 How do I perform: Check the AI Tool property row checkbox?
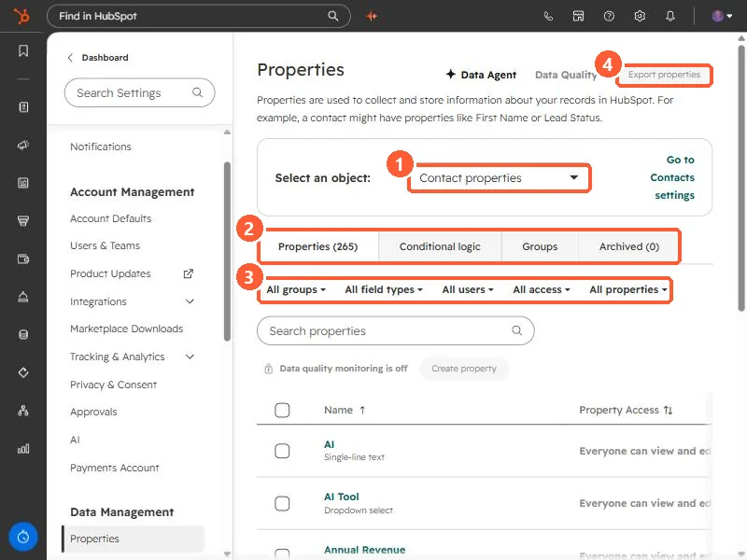pos(282,503)
